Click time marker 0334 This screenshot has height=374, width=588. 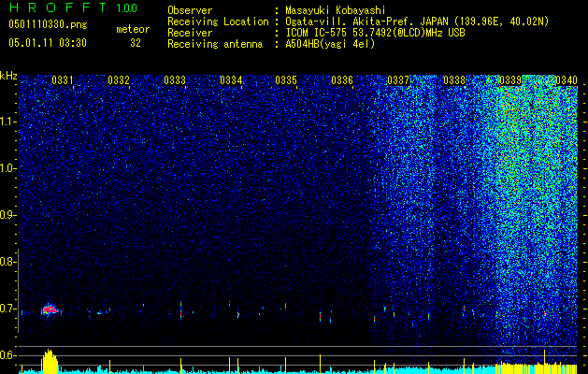click(x=231, y=80)
